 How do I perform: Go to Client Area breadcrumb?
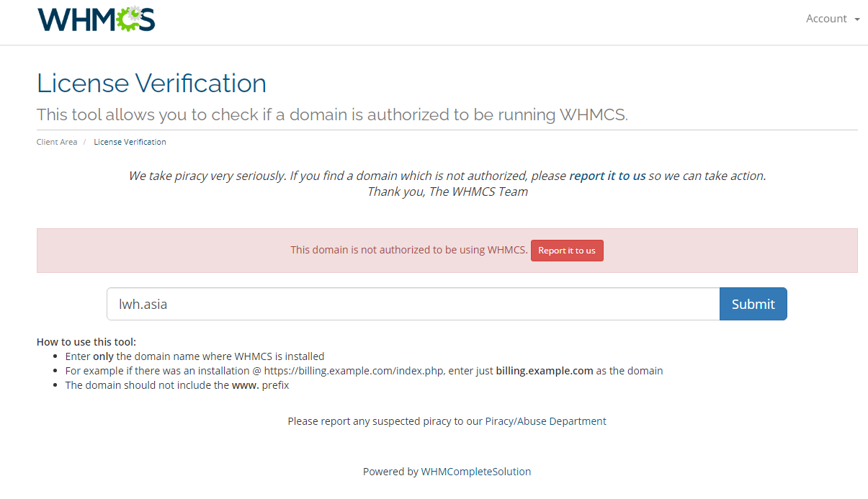[57, 142]
